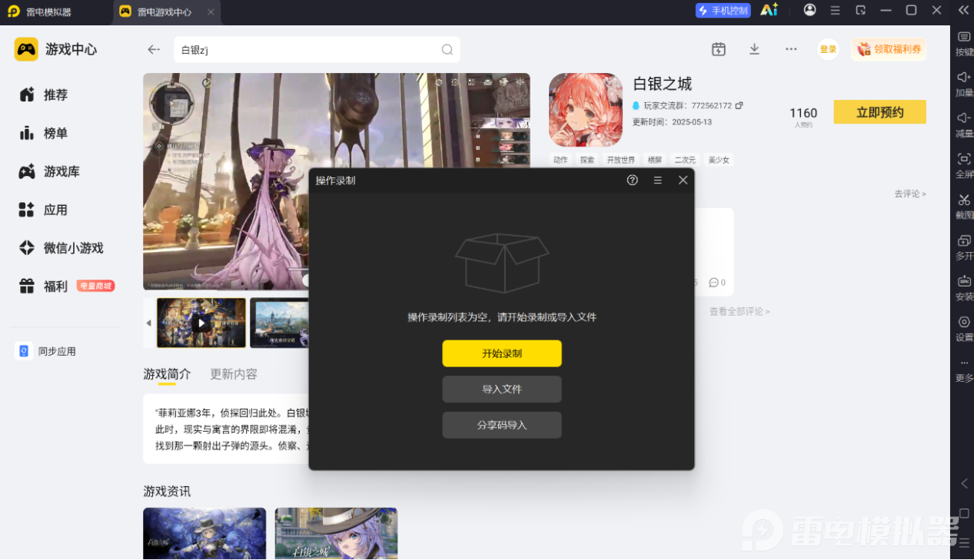
Task: Go to 游戏库 in the sidebar
Action: pyautogui.click(x=49, y=171)
